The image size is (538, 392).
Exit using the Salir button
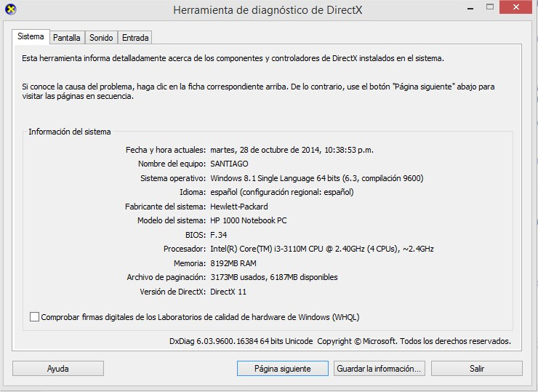pos(476,369)
